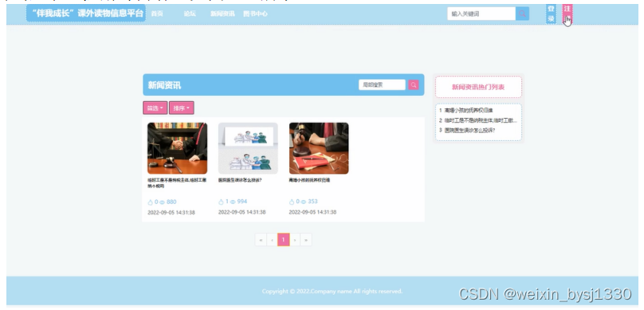
Task: Click the 880 view count
Action: [x=171, y=202]
